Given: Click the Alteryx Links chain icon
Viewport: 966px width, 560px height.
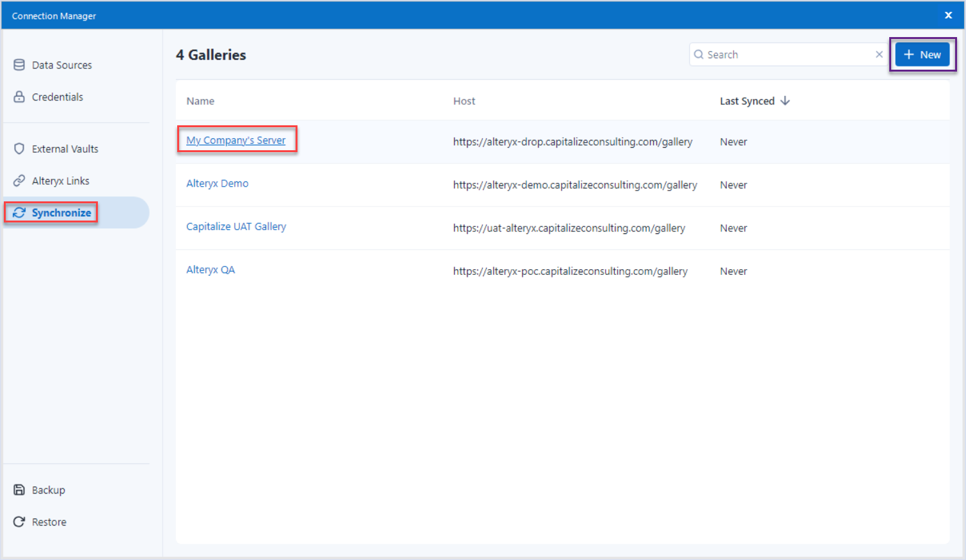Looking at the screenshot, I should [19, 180].
